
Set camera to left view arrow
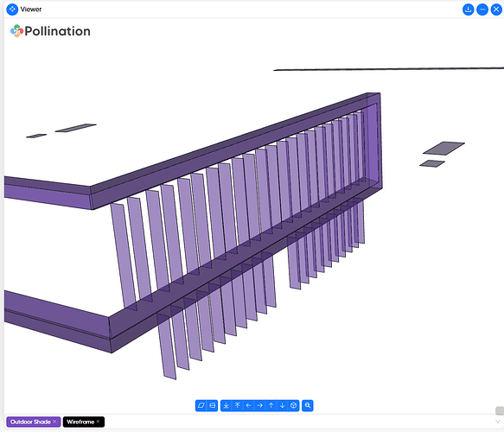(x=248, y=405)
